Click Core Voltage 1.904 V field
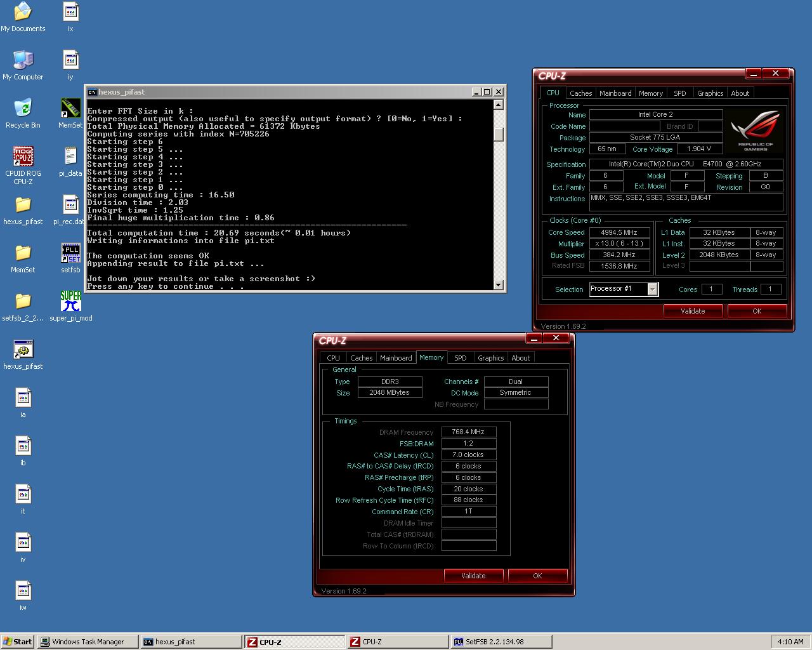 (x=698, y=149)
